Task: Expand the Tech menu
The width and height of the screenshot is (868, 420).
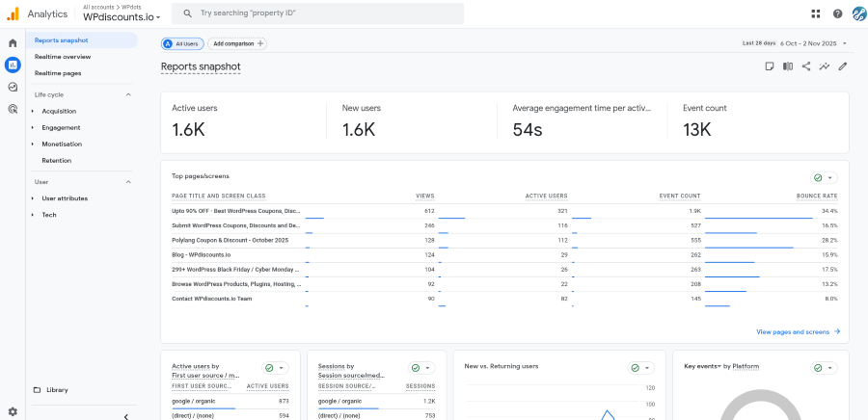Action: (33, 215)
